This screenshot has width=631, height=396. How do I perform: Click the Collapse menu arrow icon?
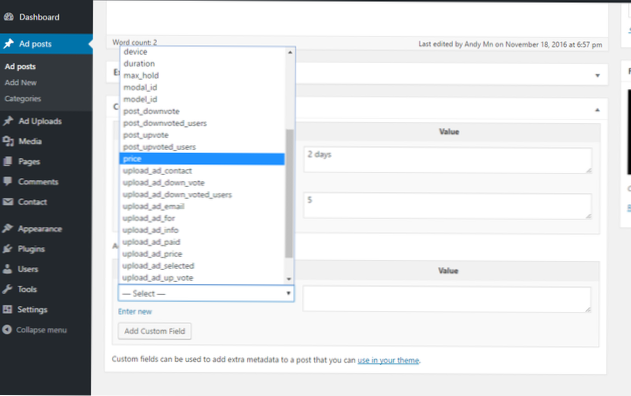[x=7, y=330]
